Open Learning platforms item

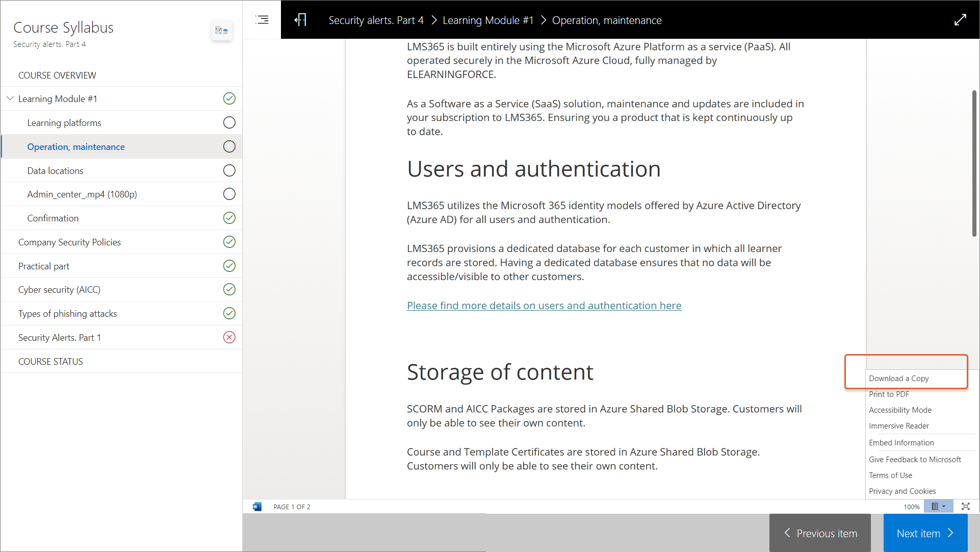tap(121, 122)
